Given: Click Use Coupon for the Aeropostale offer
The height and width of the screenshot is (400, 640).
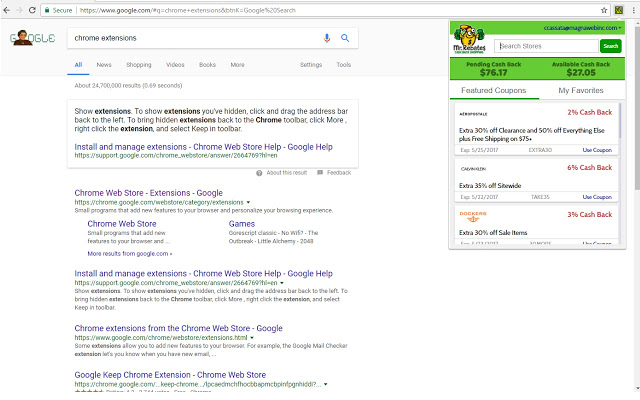Looking at the screenshot, I should pyautogui.click(x=597, y=150).
